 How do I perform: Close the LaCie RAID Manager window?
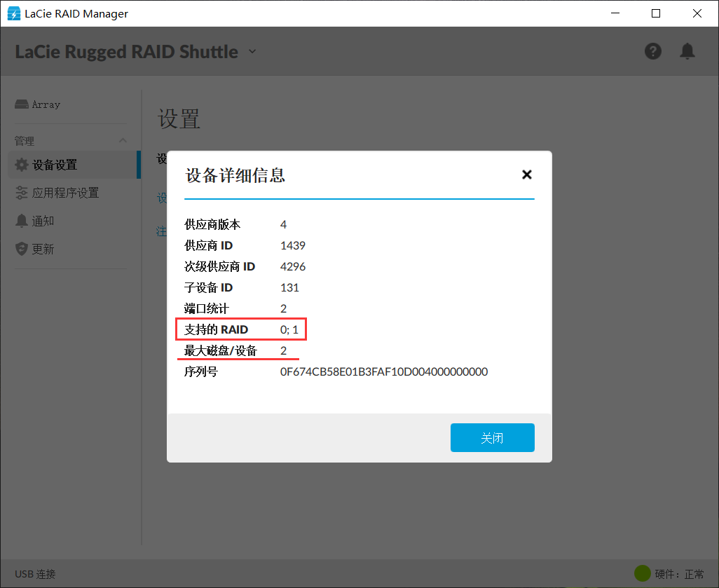(x=697, y=13)
